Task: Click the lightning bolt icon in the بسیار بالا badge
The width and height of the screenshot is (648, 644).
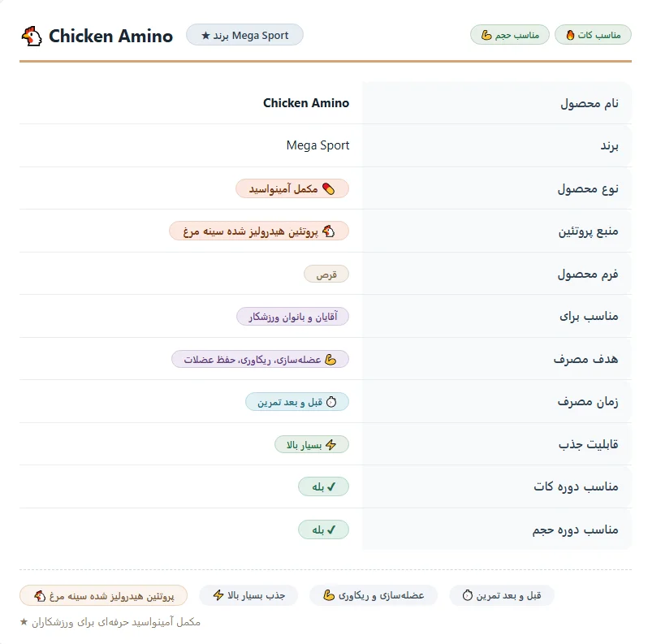Action: (331, 445)
